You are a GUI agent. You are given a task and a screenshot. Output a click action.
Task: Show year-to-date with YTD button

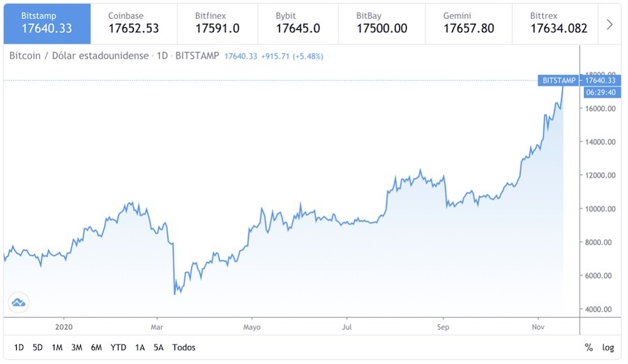pyautogui.click(x=119, y=347)
